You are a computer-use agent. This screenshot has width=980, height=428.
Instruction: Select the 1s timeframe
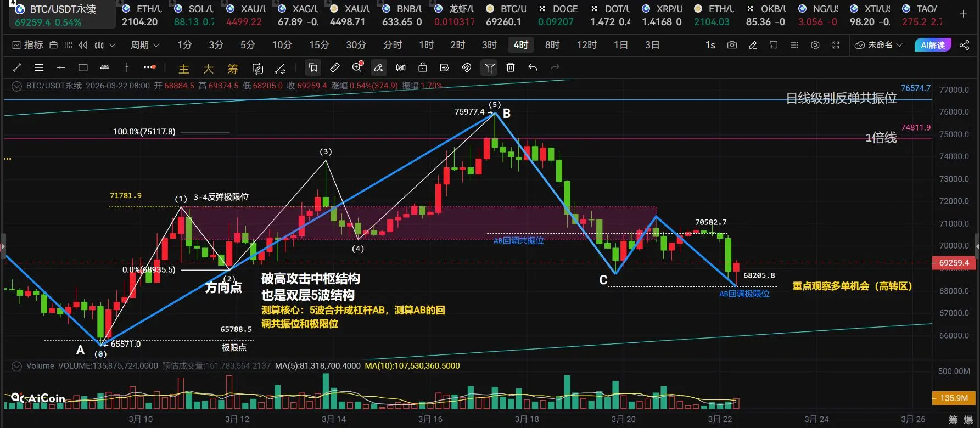click(x=710, y=45)
